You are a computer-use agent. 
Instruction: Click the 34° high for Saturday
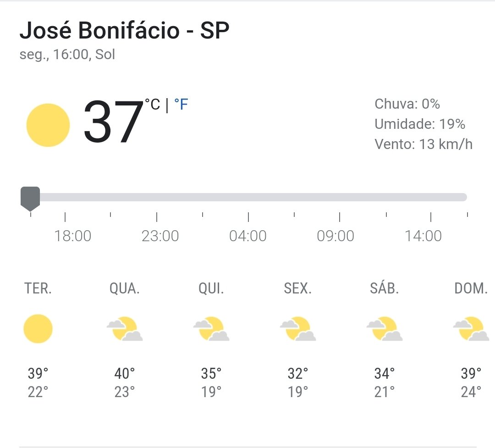point(385,373)
